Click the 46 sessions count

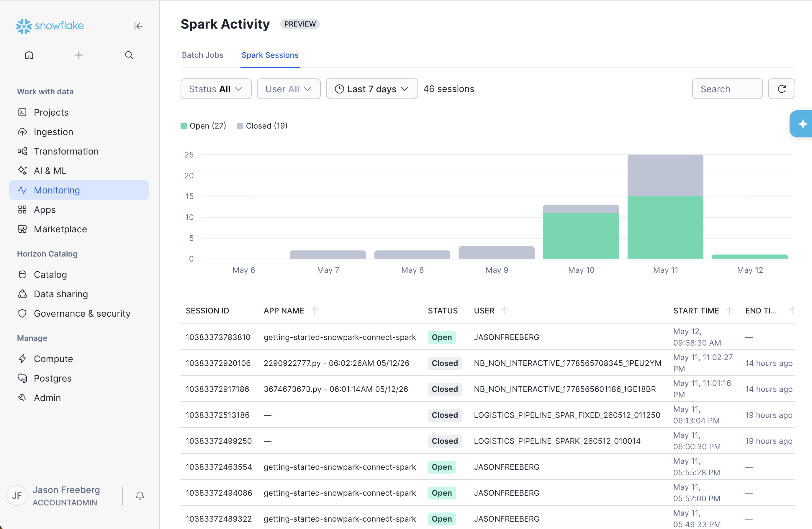449,89
